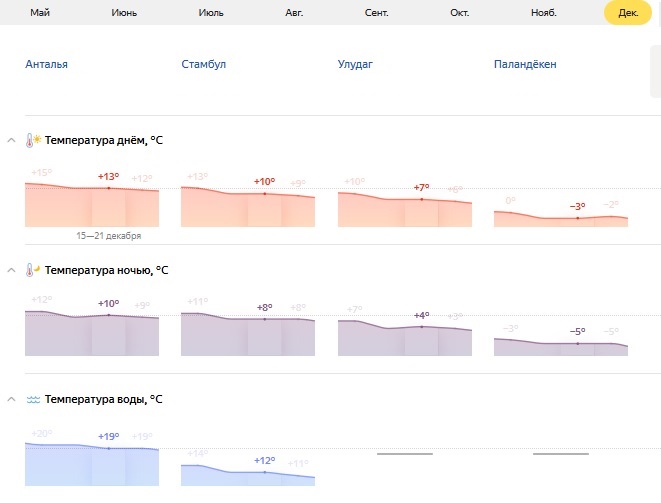
Task: Collapse the Температура днём section
Action: point(11,140)
